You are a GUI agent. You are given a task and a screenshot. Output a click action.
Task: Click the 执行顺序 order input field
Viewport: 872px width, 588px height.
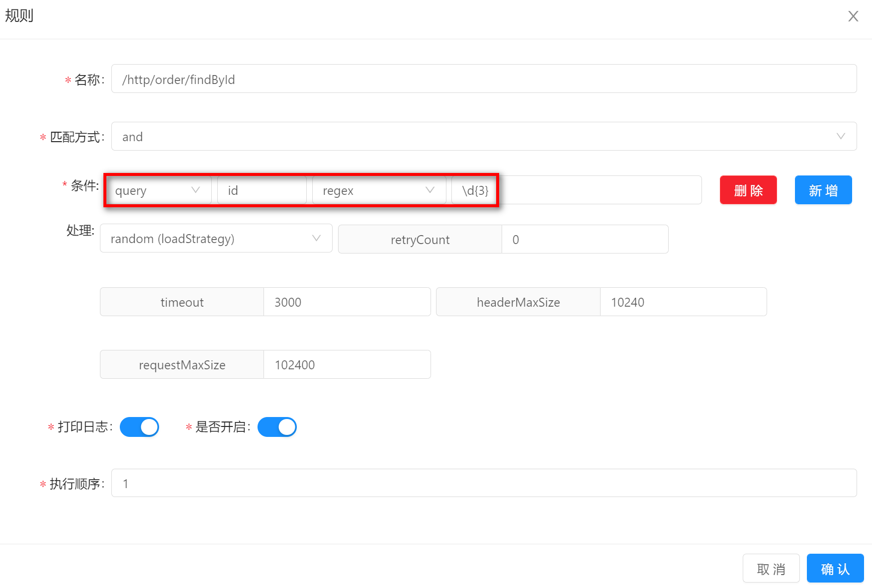click(x=483, y=483)
